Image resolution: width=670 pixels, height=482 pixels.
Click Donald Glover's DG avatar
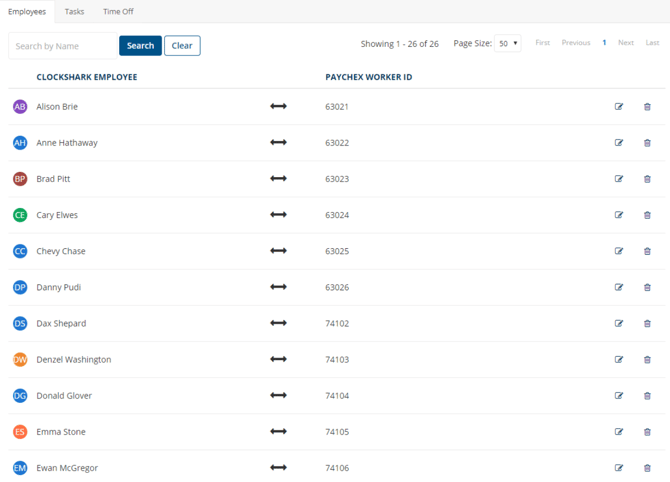click(x=20, y=396)
